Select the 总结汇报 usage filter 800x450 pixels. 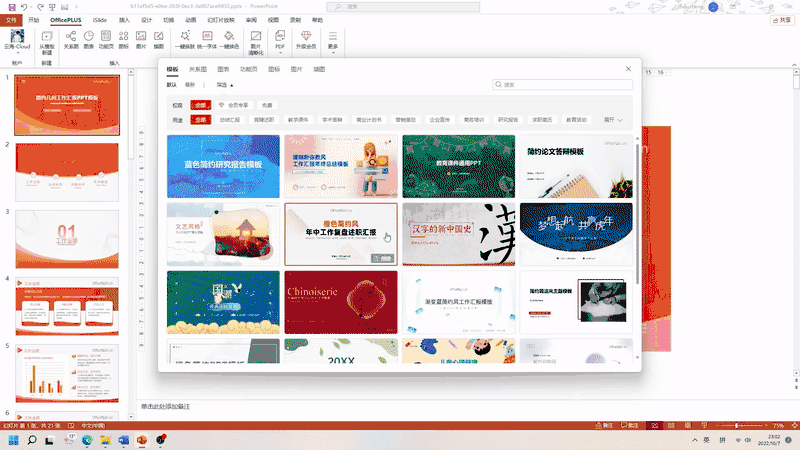point(230,120)
